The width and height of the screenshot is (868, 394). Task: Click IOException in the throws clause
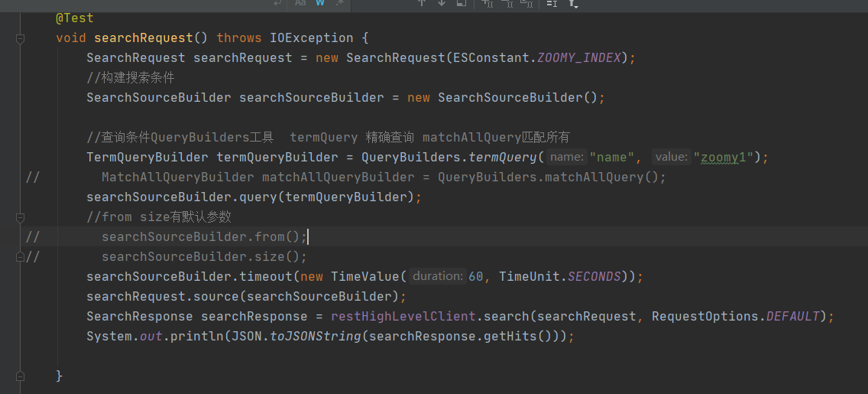(311, 38)
